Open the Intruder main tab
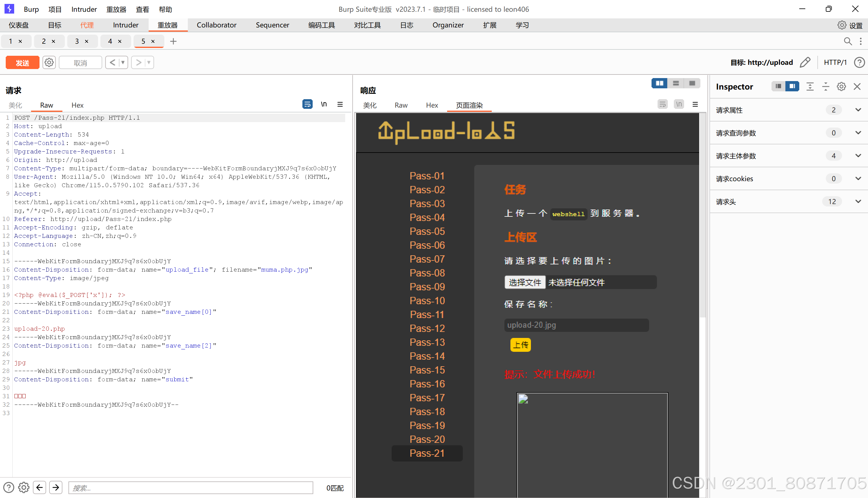The width and height of the screenshot is (868, 498). [x=125, y=25]
